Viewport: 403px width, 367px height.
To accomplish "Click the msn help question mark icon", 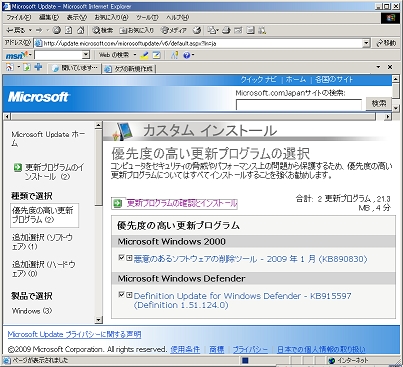I will [x=187, y=55].
